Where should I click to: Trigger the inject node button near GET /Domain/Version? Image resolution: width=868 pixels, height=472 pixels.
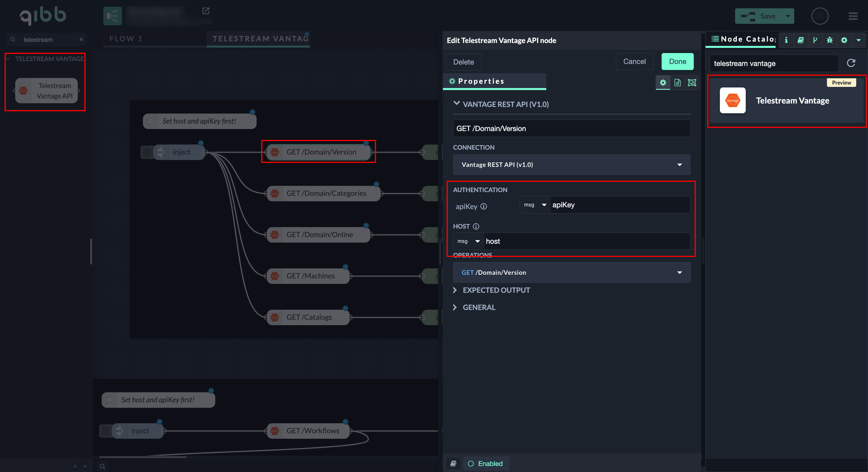pos(147,152)
